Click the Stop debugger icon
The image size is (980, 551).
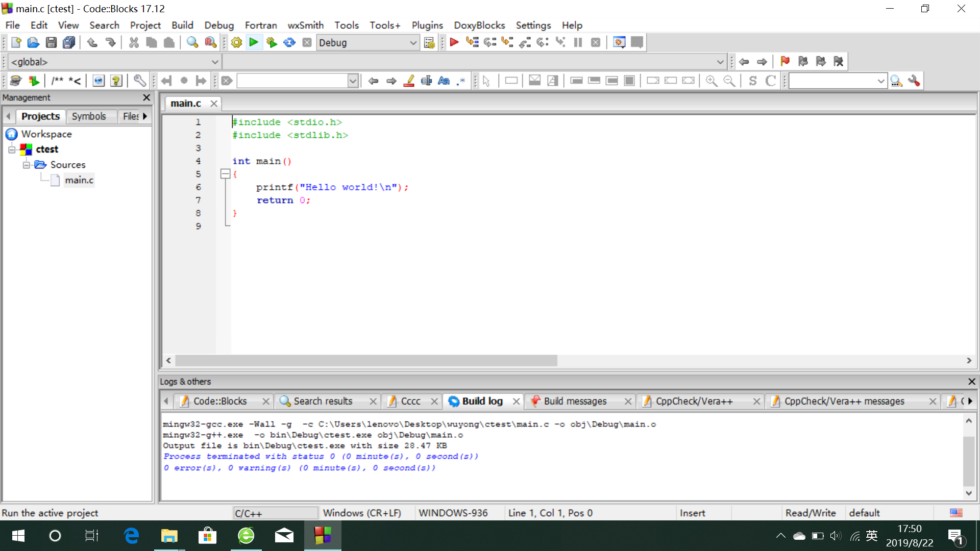click(x=596, y=42)
